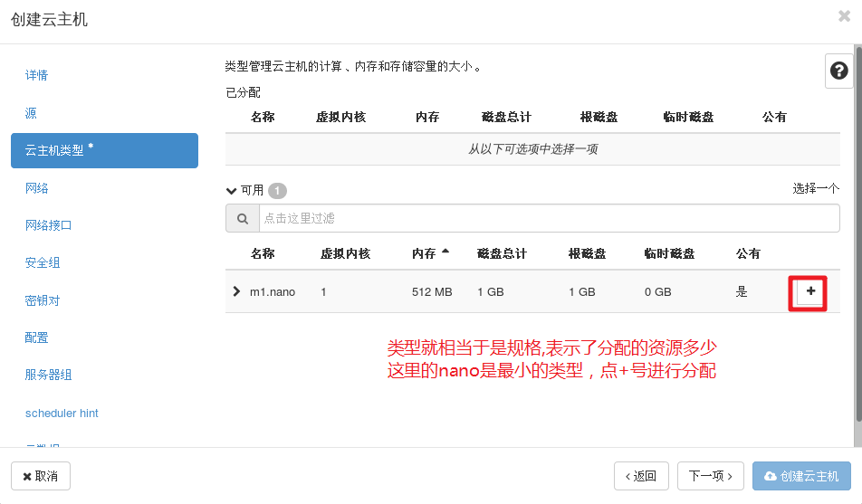Click the search magnifier icon

(242, 219)
